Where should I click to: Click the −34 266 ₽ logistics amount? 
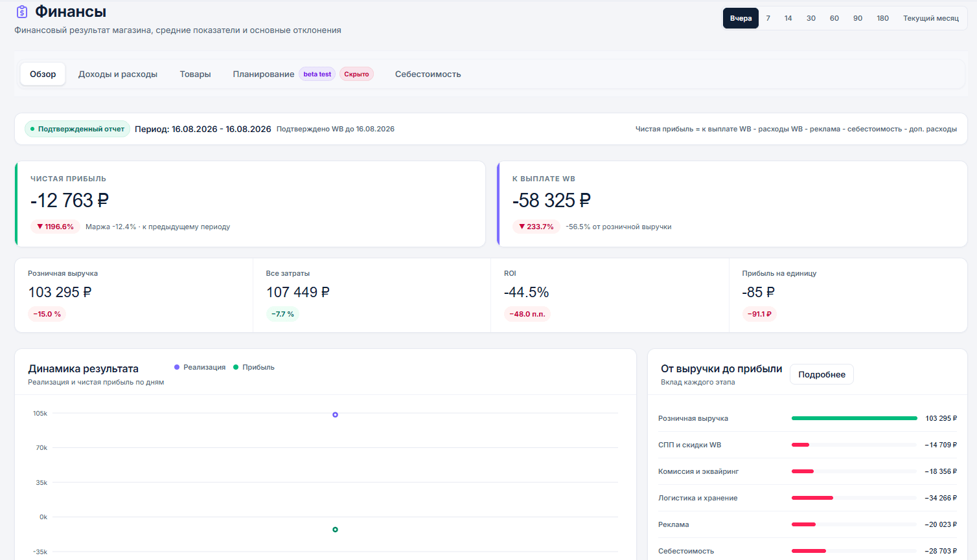click(941, 498)
